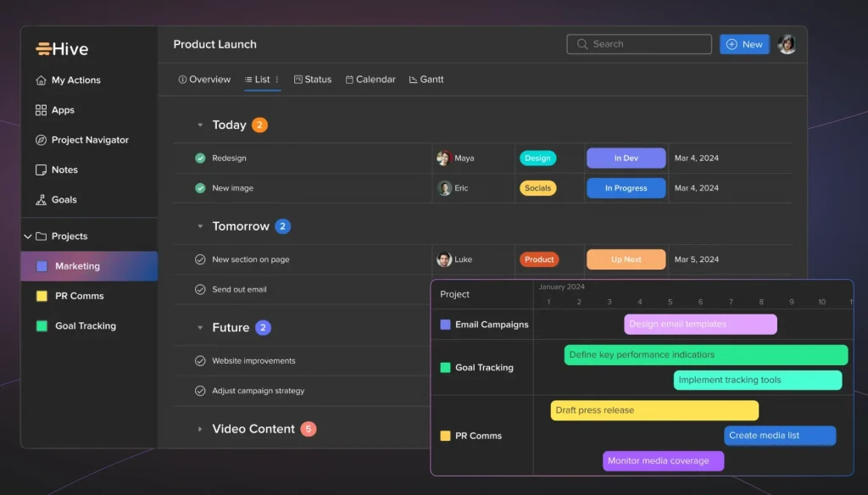The width and height of the screenshot is (868, 495).
Task: Click the Project Navigator compass icon
Action: click(x=41, y=140)
